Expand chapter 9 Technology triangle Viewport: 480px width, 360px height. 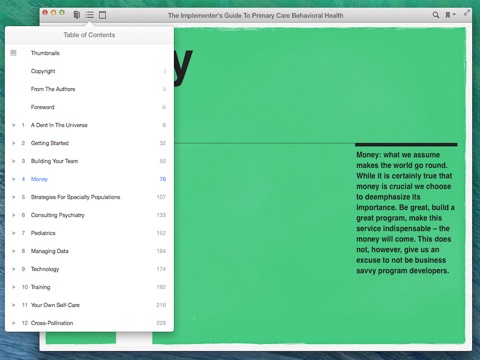point(14,269)
